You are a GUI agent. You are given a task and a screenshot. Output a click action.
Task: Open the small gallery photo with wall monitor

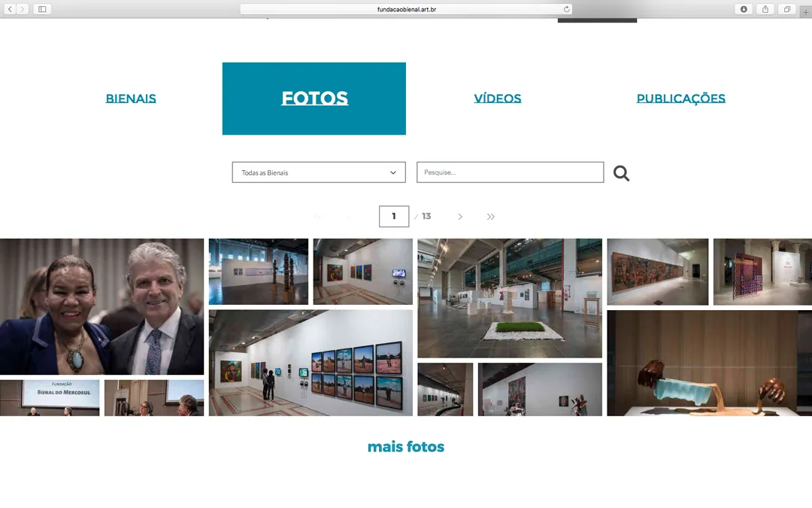click(363, 272)
